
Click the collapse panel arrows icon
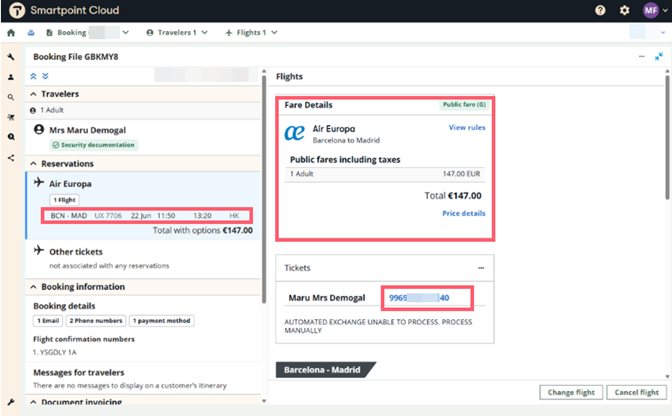[x=659, y=57]
